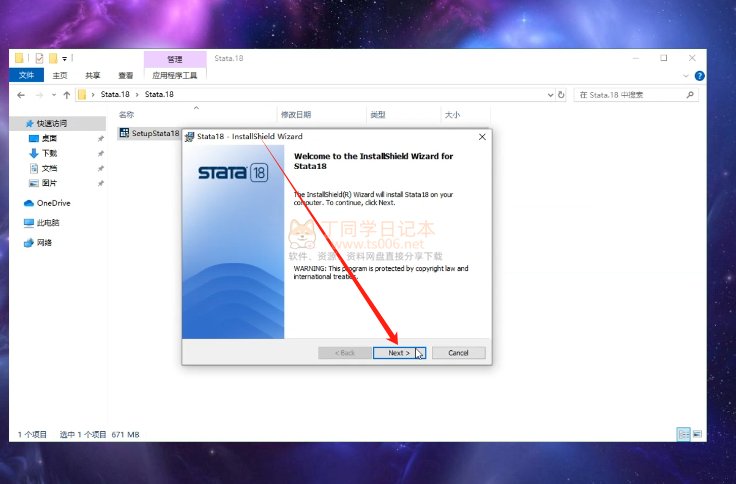Open 桌面 in the navigation pane

pyautogui.click(x=49, y=138)
